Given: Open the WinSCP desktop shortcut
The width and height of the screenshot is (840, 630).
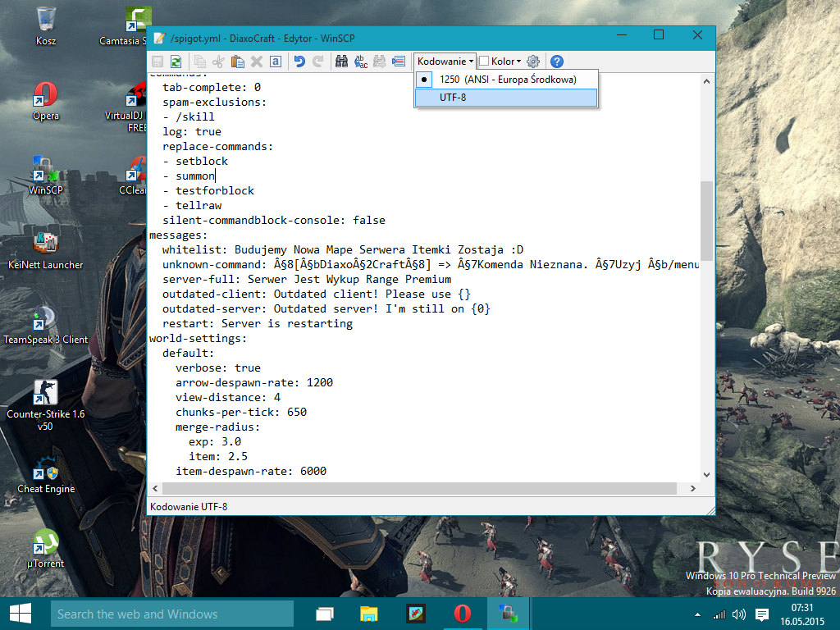Looking at the screenshot, I should [x=46, y=176].
